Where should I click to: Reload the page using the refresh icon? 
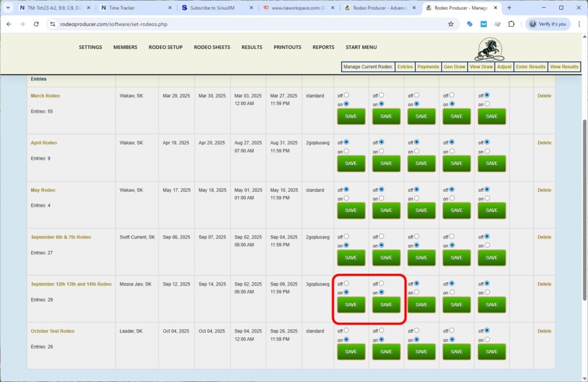point(36,24)
